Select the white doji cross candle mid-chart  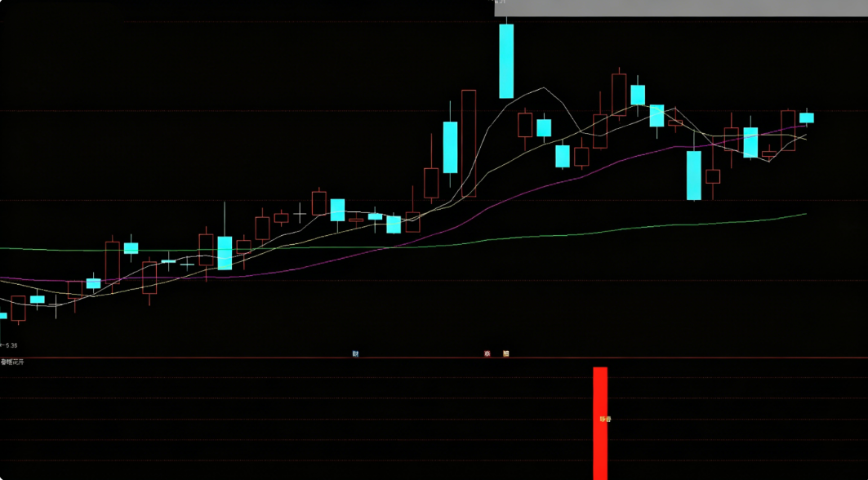click(x=300, y=213)
